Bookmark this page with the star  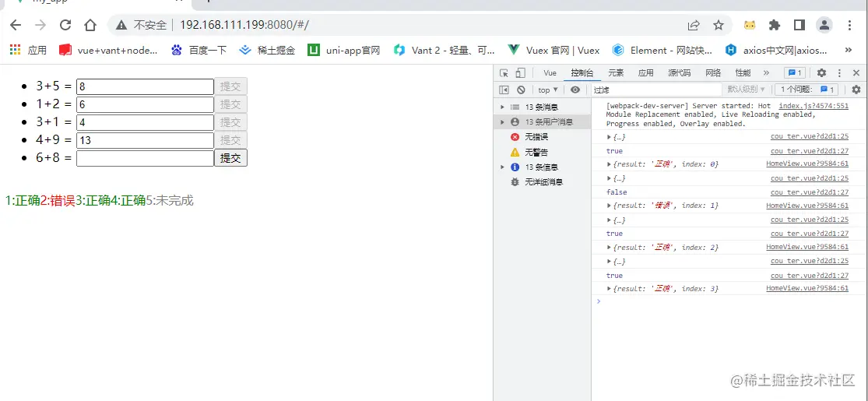click(719, 25)
